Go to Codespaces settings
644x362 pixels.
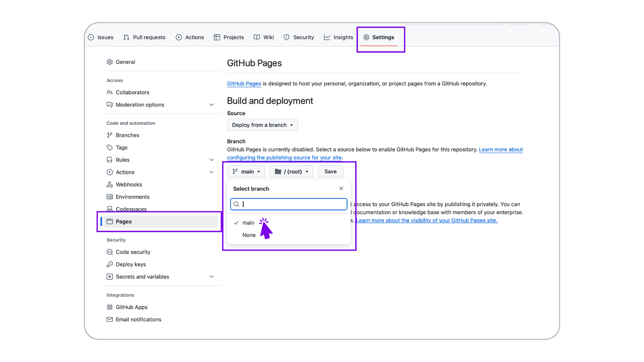(161, 208)
